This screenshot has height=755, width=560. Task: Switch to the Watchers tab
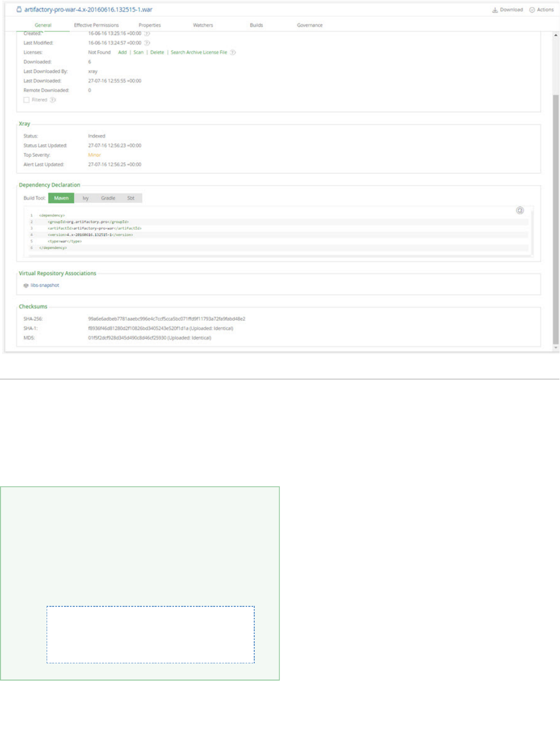(x=203, y=25)
